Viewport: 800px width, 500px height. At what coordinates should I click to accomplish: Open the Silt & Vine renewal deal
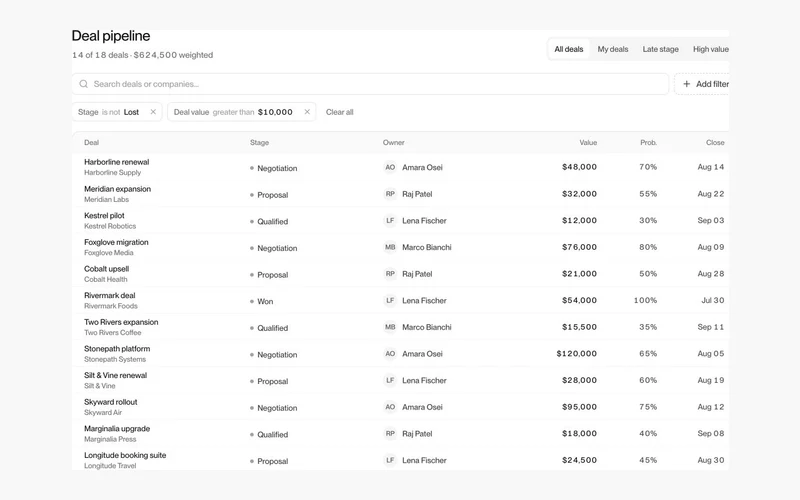point(115,375)
